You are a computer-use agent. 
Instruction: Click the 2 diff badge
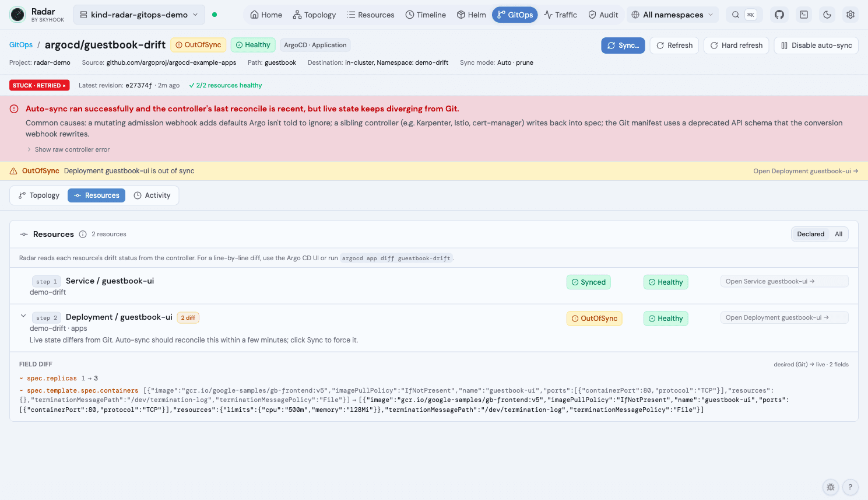[188, 318]
